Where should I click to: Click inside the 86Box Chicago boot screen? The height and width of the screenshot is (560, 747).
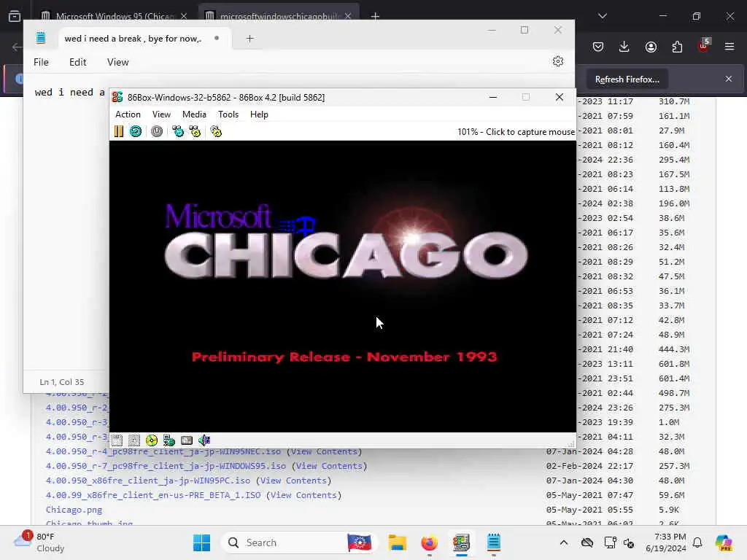pyautogui.click(x=343, y=286)
